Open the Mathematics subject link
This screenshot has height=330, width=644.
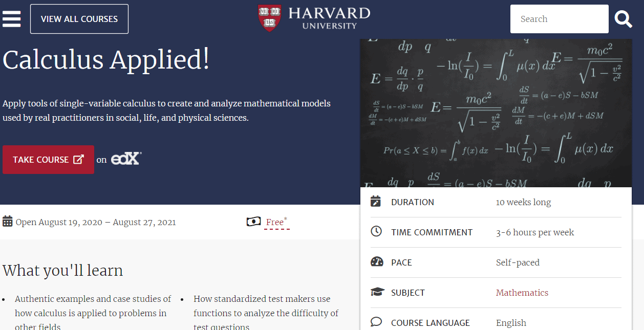pyautogui.click(x=522, y=293)
